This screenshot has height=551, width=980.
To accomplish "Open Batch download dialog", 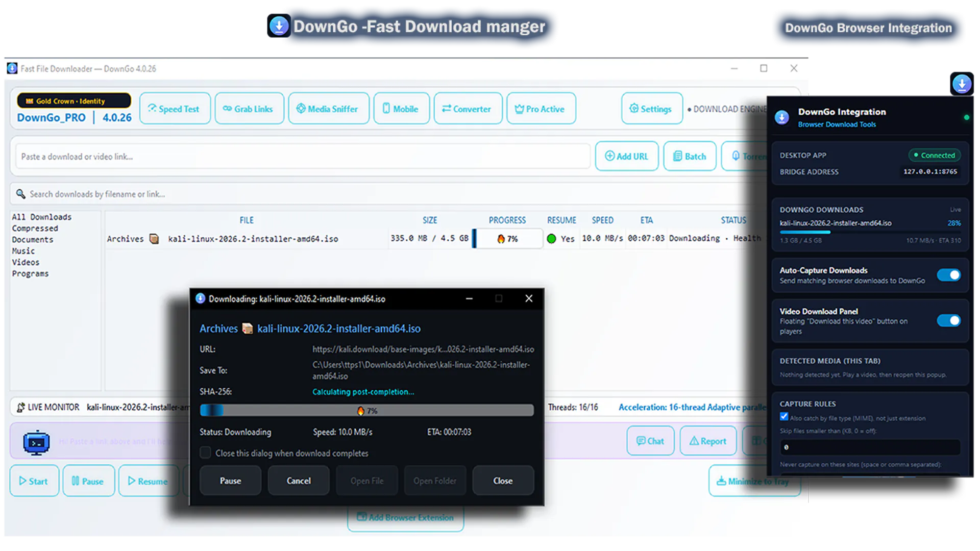I will click(690, 156).
